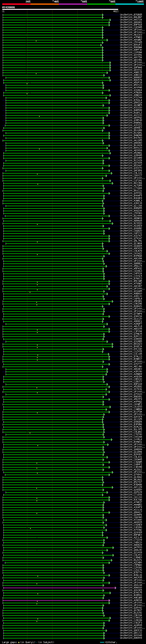Select label UniRef100_Q0SS48
146x644 pixels.
point(131,636)
